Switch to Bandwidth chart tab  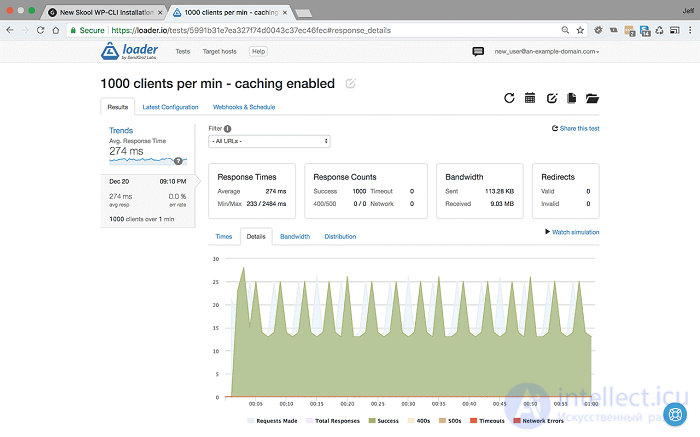pyautogui.click(x=295, y=237)
